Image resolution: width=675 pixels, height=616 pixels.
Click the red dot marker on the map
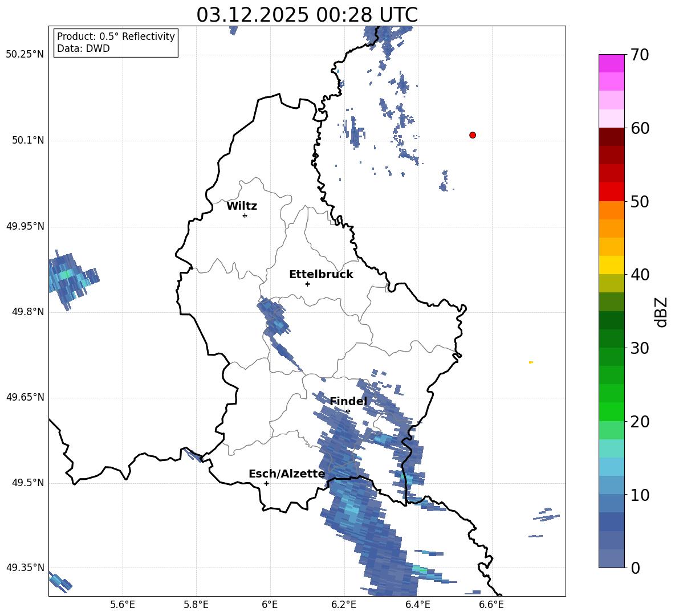click(473, 135)
